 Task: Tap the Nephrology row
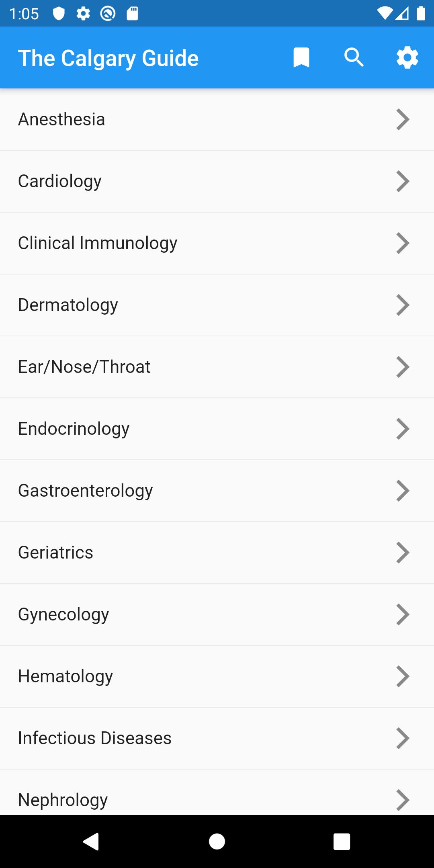pyautogui.click(x=217, y=792)
